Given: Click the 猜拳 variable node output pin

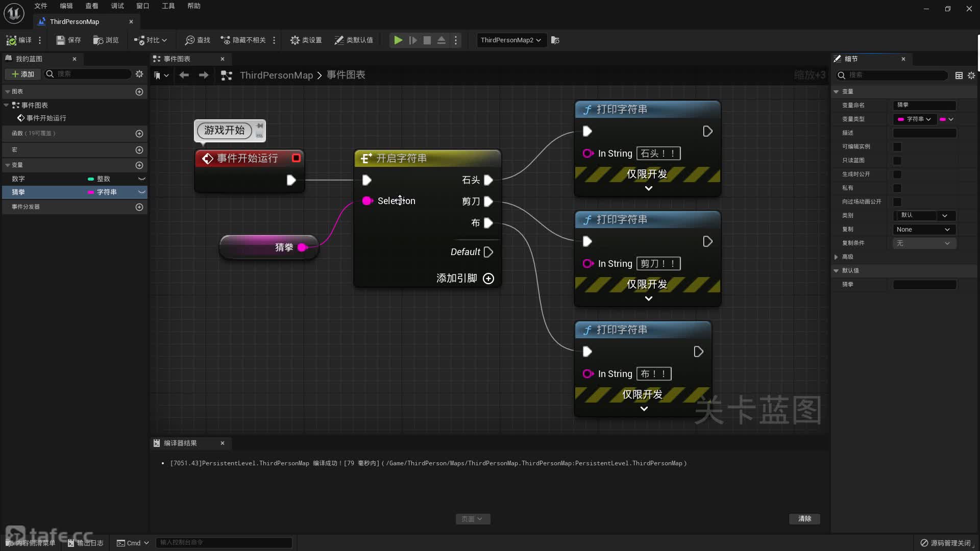Looking at the screenshot, I should (x=302, y=247).
